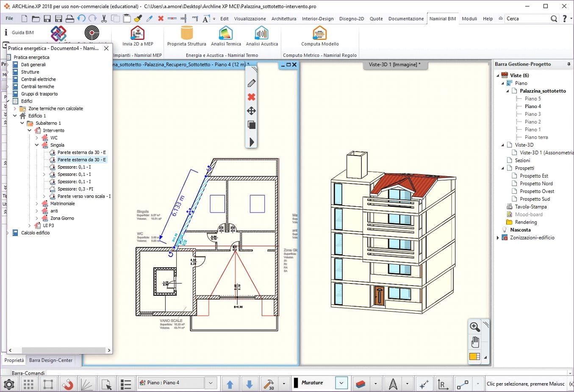Open the Piano : Piano 4 dropdown
The height and width of the screenshot is (392, 574).
click(x=211, y=383)
